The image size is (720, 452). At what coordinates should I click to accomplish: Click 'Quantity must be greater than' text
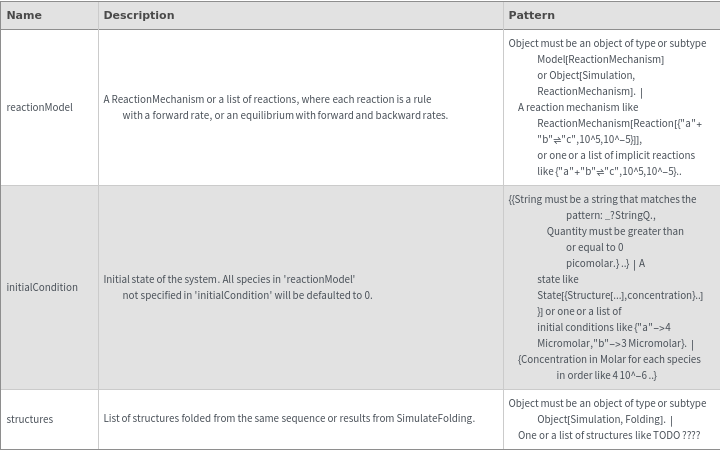tap(615, 231)
